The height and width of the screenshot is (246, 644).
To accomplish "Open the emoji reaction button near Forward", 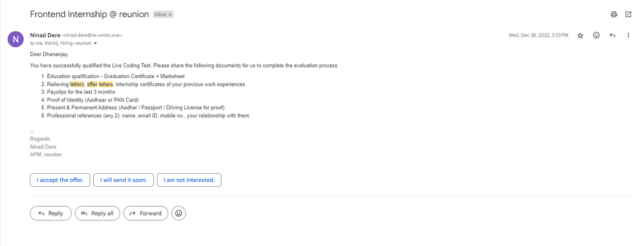I will 179,213.
